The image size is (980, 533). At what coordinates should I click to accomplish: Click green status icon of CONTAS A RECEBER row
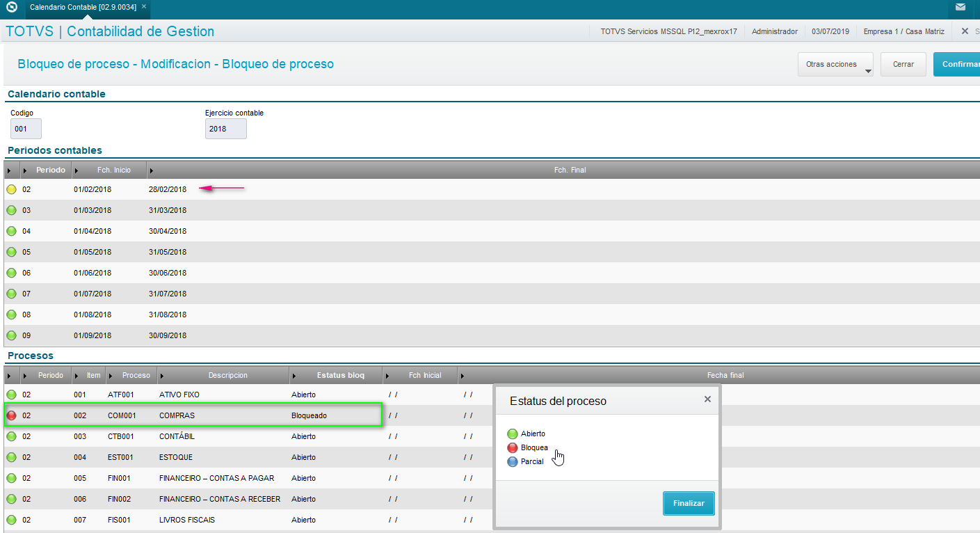point(11,499)
